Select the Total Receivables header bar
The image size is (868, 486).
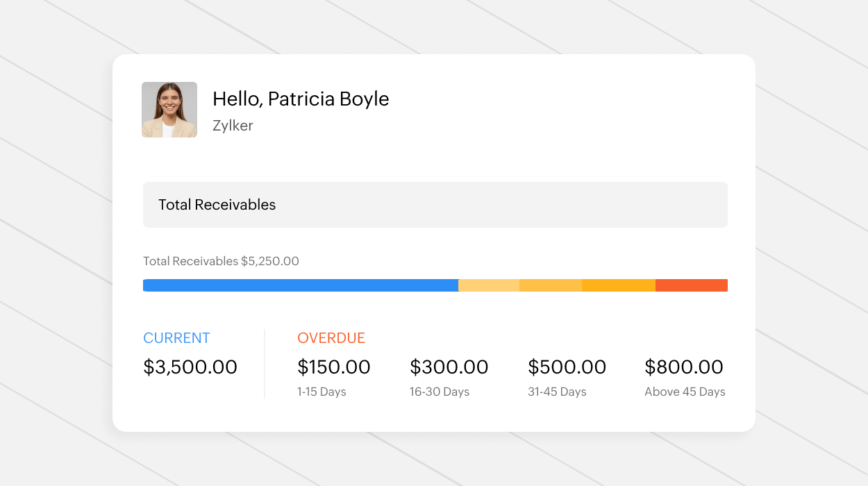[435, 205]
